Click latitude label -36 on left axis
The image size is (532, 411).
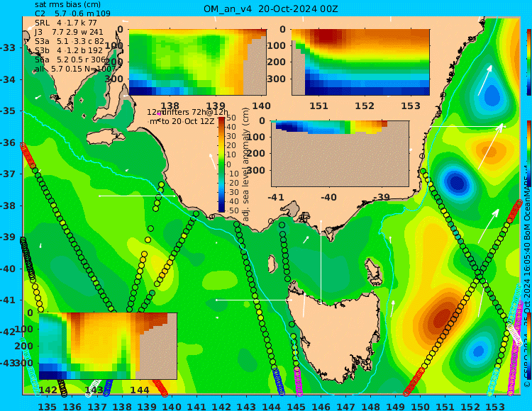8,142
